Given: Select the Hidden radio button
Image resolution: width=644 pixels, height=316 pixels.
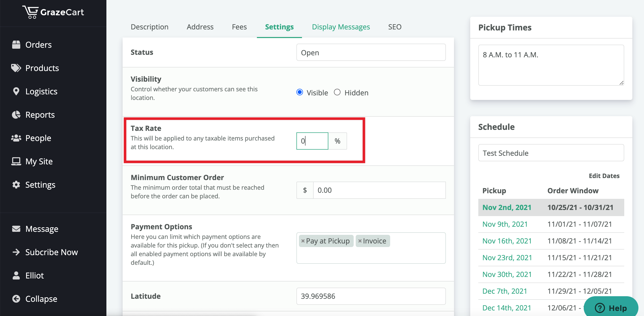Looking at the screenshot, I should [337, 92].
